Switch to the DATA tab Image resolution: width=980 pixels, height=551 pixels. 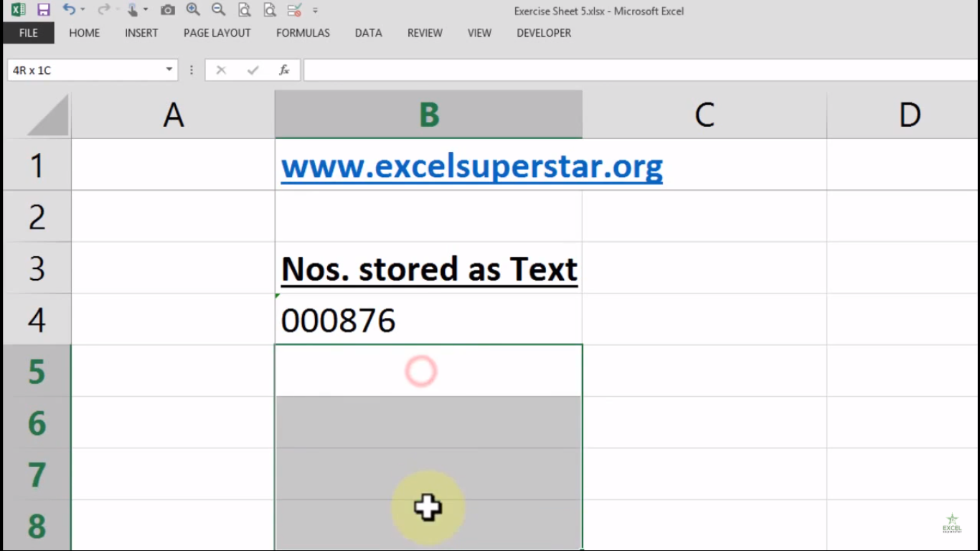pyautogui.click(x=369, y=33)
